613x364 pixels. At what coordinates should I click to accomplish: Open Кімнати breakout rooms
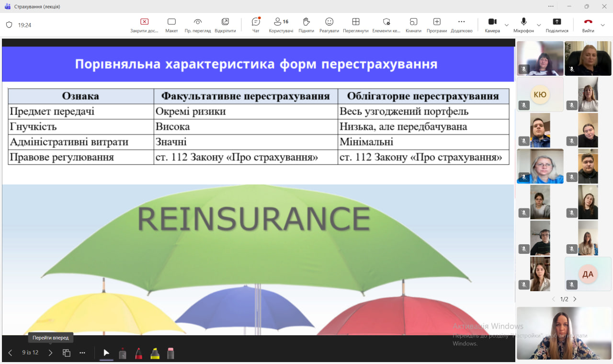click(413, 25)
